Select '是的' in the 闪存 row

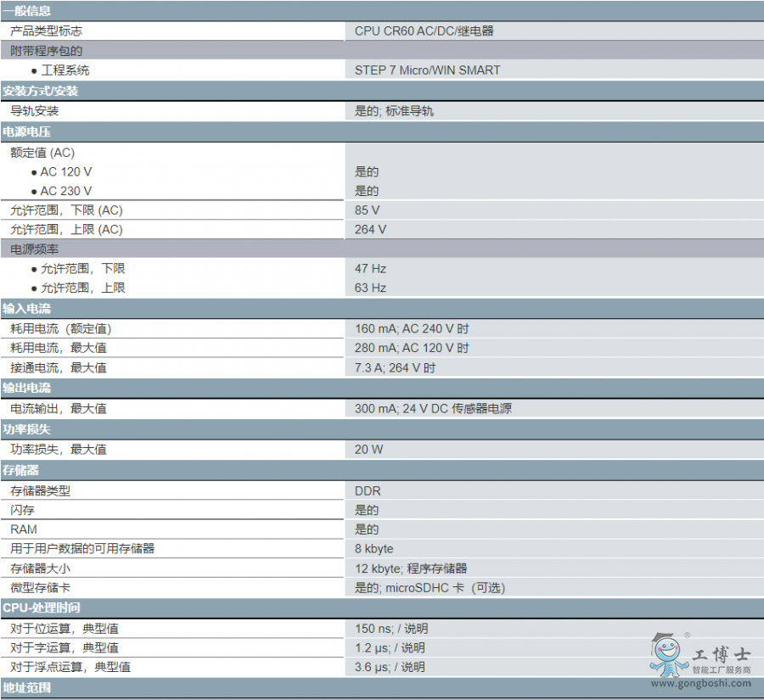click(x=367, y=510)
